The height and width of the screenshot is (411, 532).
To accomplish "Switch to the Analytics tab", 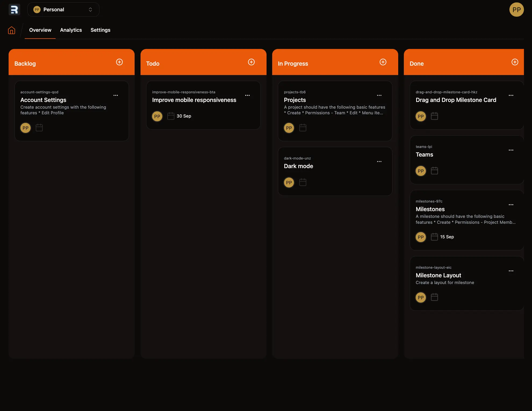I will click(71, 30).
